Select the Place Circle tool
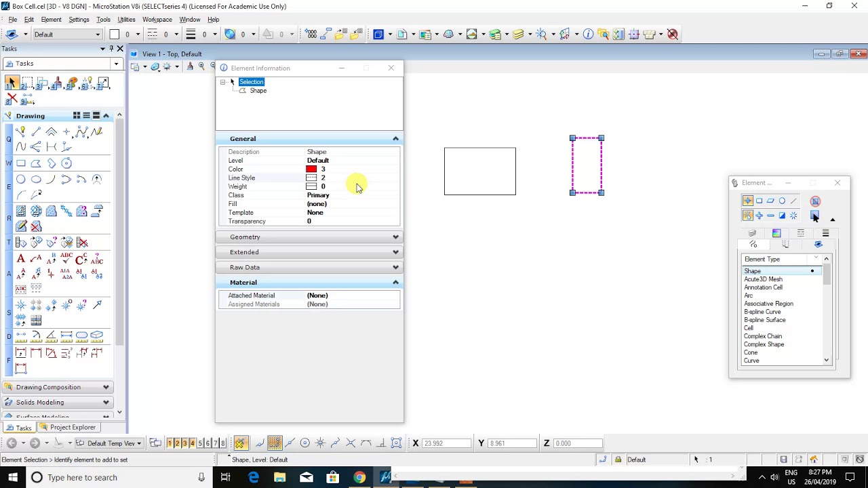Screen dimensions: 868x488 tap(21, 180)
